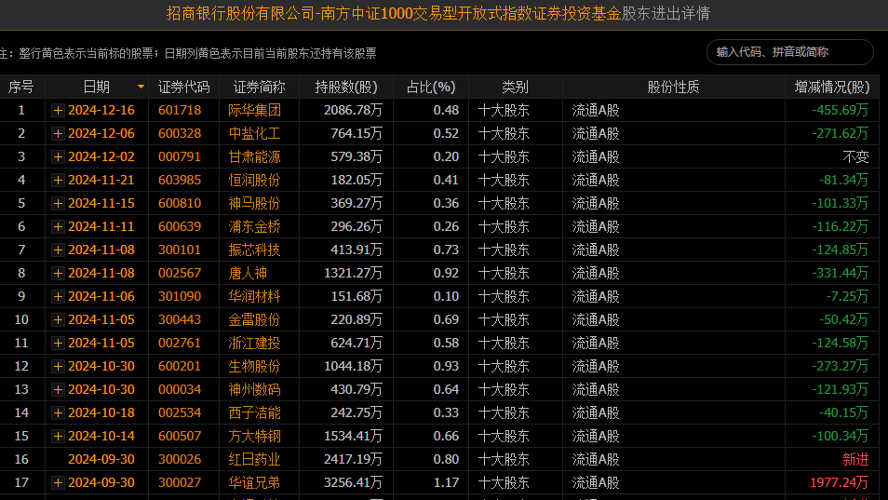This screenshot has width=888, height=500.
Task: Expand the row for 中盐化工 2024-12-06
Action: [x=58, y=134]
